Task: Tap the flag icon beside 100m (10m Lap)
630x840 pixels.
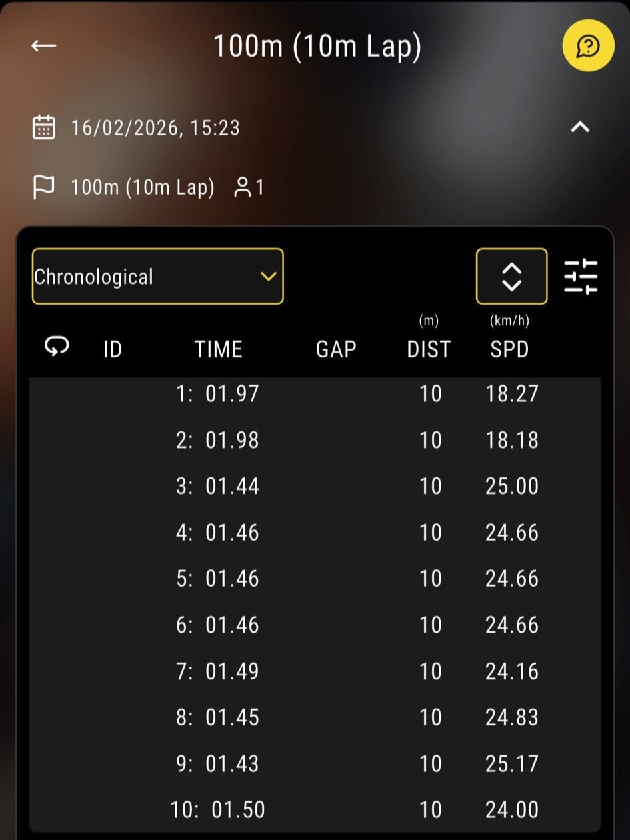Action: pyautogui.click(x=44, y=187)
